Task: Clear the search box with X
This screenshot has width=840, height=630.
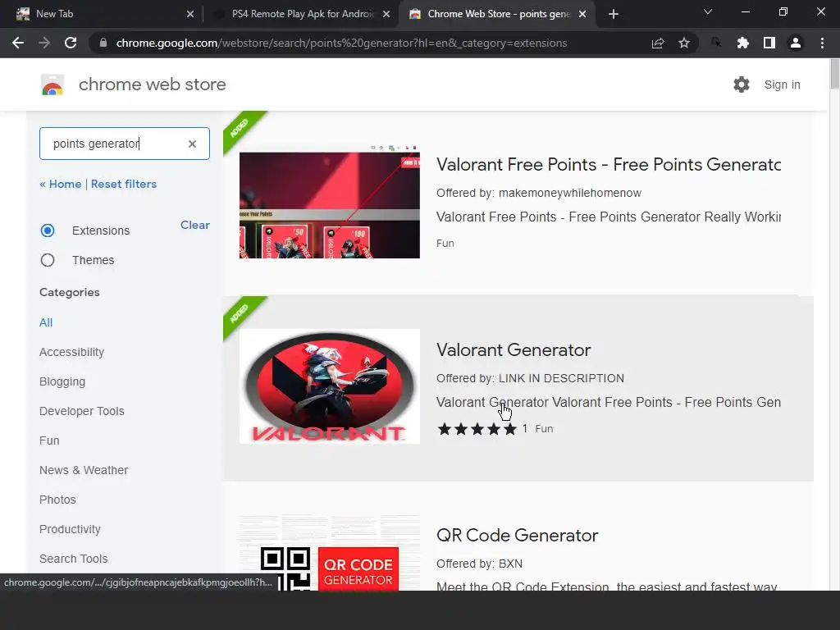Action: (192, 144)
